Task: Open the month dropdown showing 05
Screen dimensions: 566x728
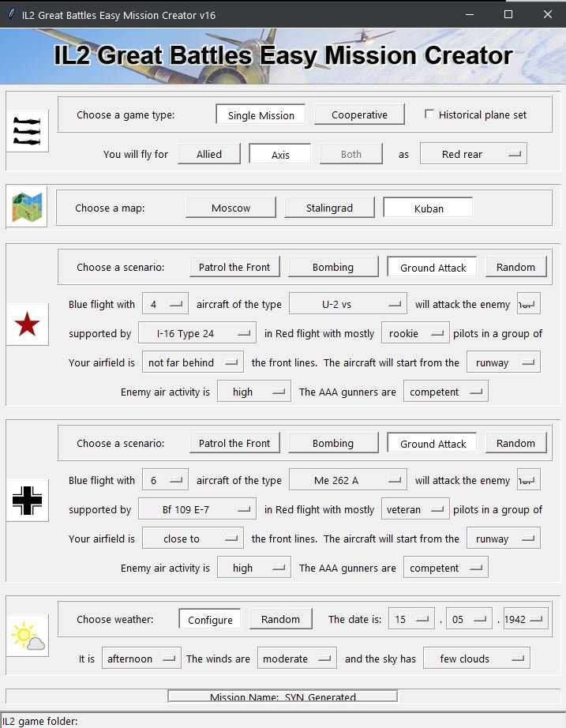Action: 469,619
